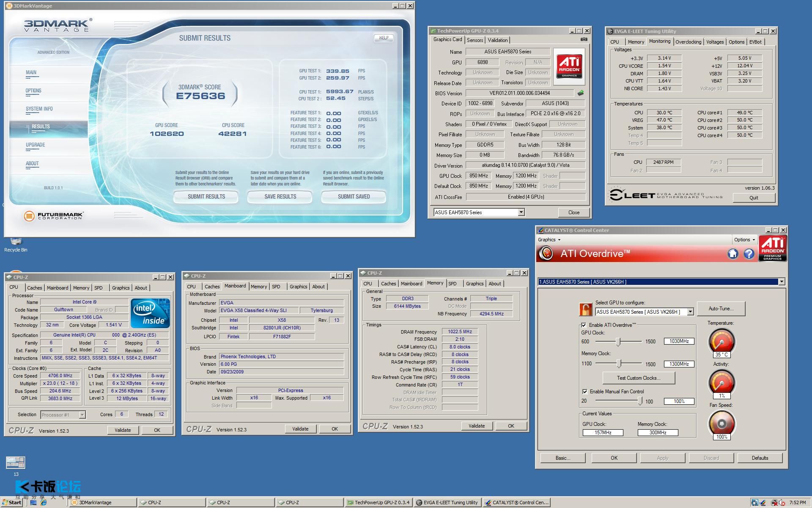This screenshot has height=508, width=812.
Task: Click Validate in CPU-Z Memory window
Action: (x=477, y=426)
